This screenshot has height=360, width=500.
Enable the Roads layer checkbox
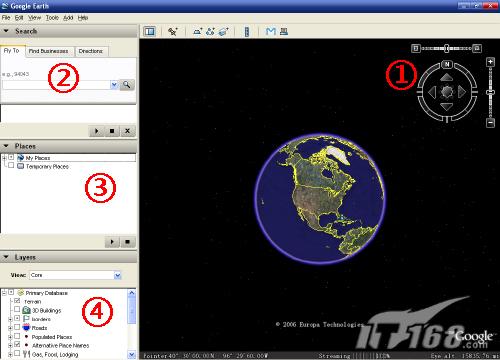click(17, 327)
